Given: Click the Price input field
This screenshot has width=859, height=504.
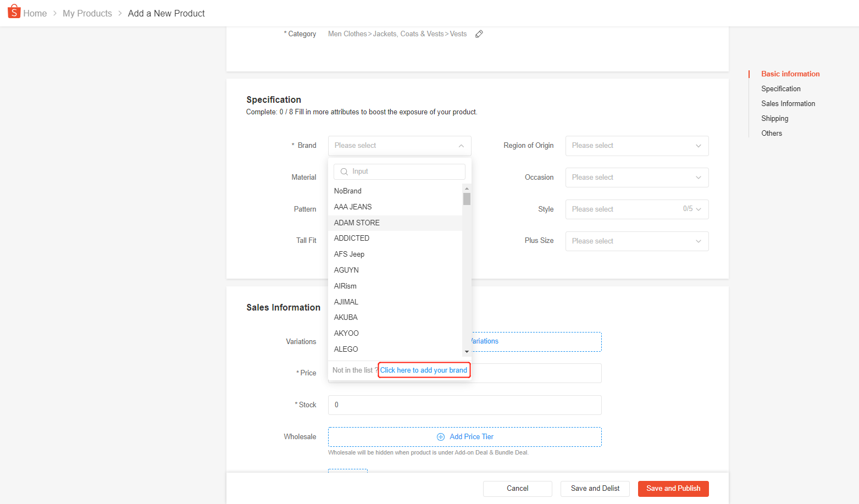Looking at the screenshot, I should (x=536, y=373).
